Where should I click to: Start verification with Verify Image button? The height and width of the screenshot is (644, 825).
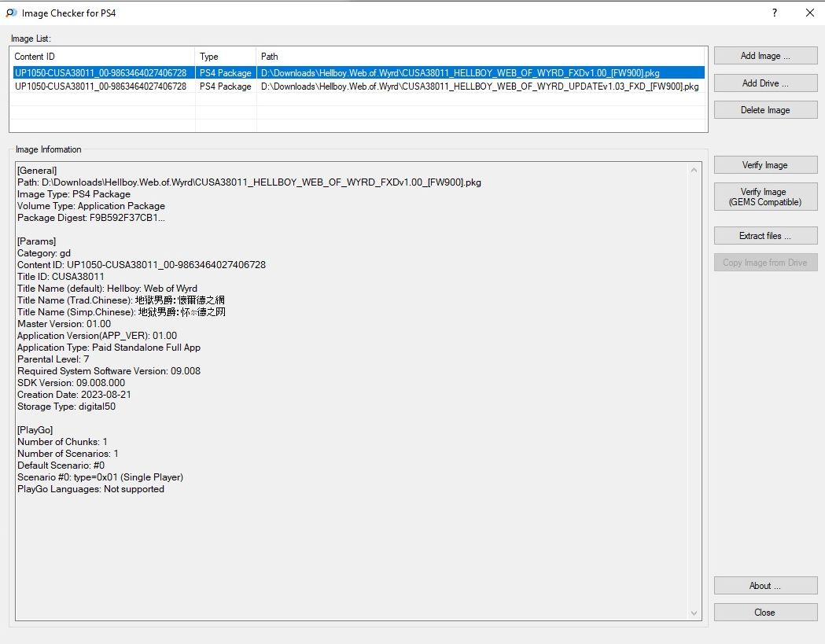click(x=765, y=165)
